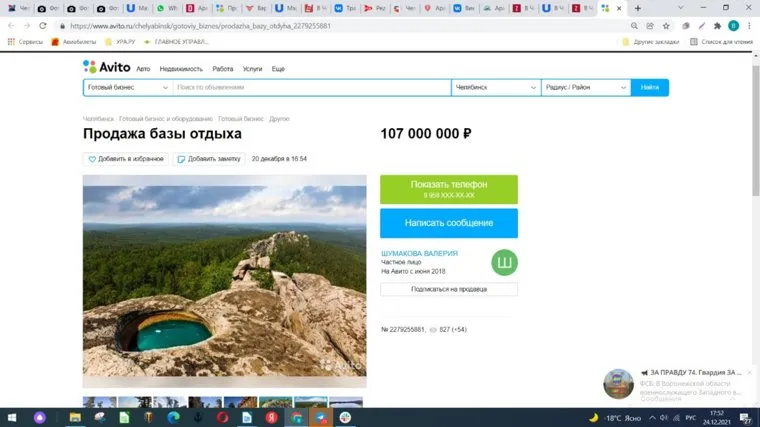Open a new browser tab with plus

tap(638, 8)
